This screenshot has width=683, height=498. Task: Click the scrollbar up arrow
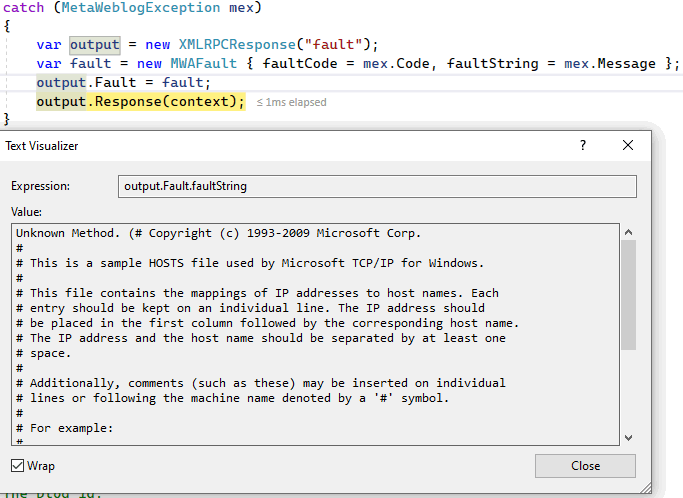(x=628, y=233)
